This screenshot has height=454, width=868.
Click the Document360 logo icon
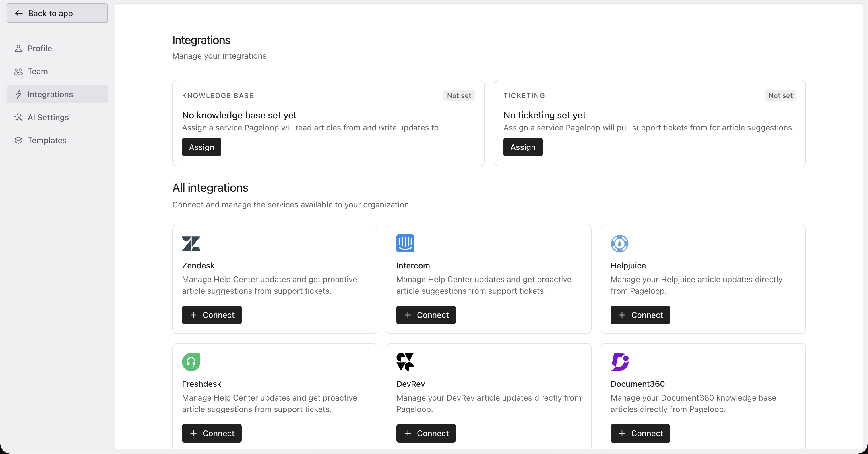pyautogui.click(x=620, y=361)
